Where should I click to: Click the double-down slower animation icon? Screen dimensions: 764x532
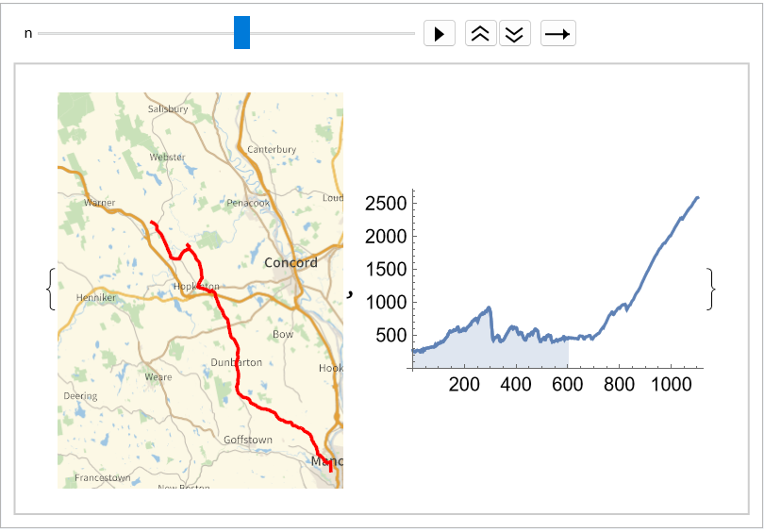click(x=514, y=34)
